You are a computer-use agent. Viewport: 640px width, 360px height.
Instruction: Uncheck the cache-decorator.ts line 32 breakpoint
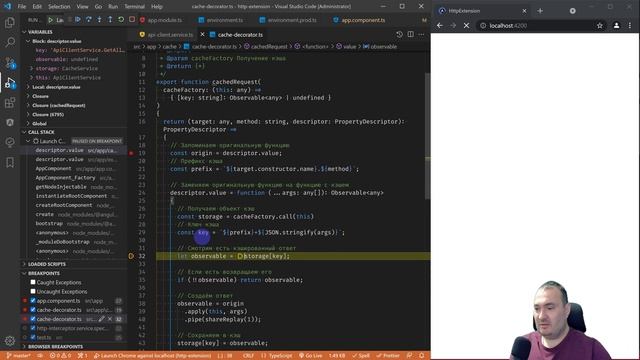click(33, 319)
